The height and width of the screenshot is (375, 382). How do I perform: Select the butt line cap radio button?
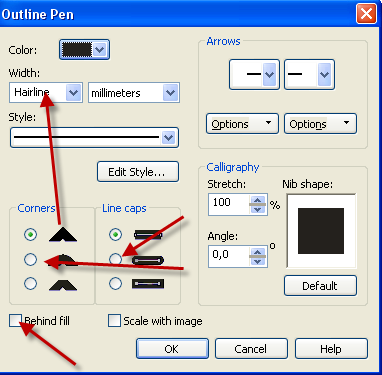click(x=115, y=235)
